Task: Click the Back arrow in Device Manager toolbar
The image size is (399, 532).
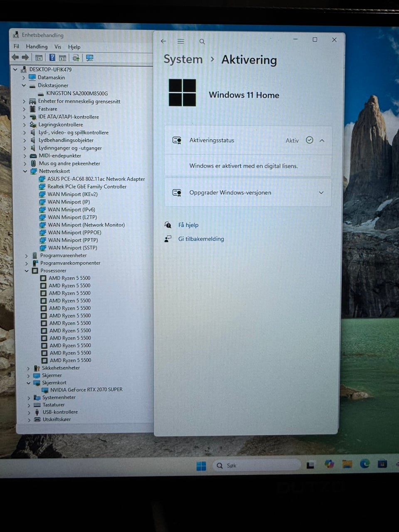Action: coord(15,57)
